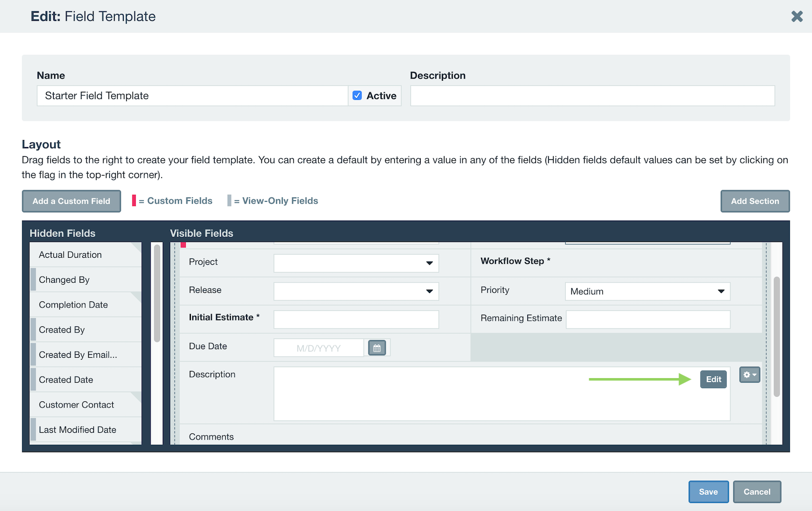The width and height of the screenshot is (812, 511).
Task: Click the Edit button in Description field
Action: [x=714, y=379]
